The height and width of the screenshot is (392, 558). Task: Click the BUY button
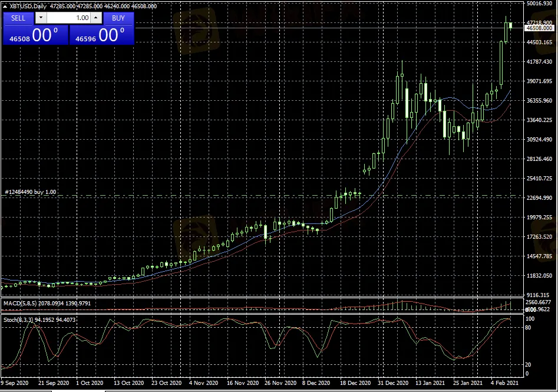[118, 18]
